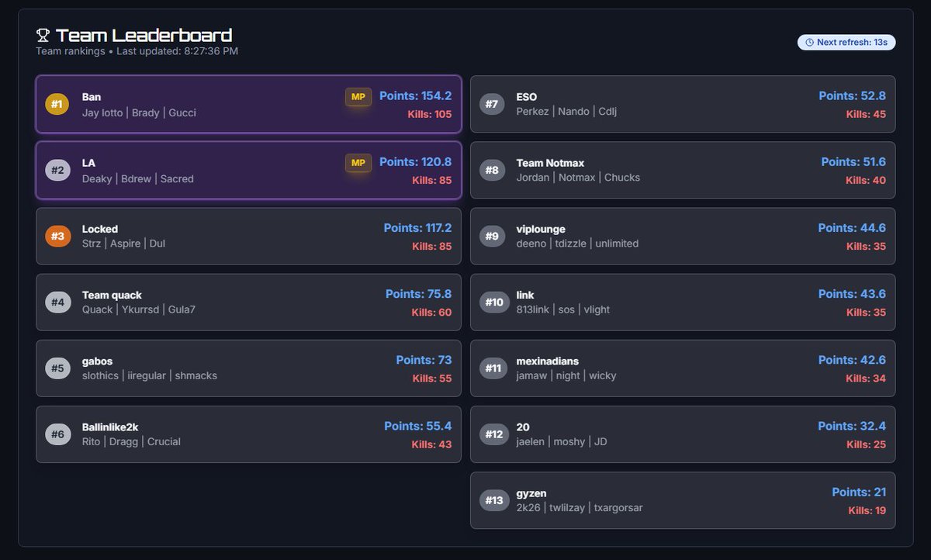931x560 pixels.
Task: Select team name mexinadians
Action: [548, 361]
